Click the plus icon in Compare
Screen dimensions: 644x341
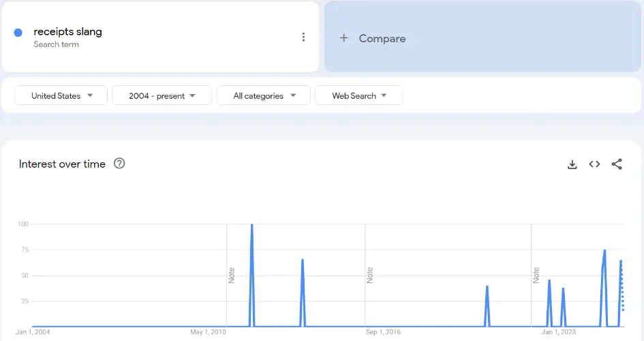pos(343,38)
